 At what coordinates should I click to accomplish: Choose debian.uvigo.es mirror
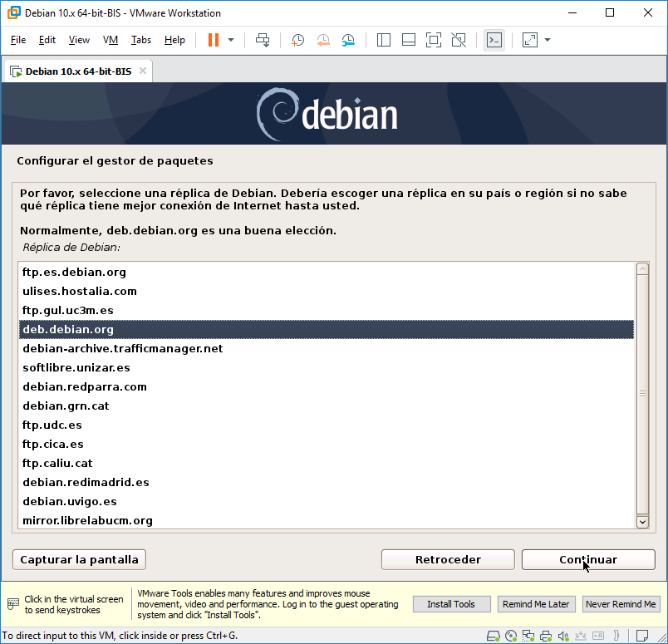(327, 501)
